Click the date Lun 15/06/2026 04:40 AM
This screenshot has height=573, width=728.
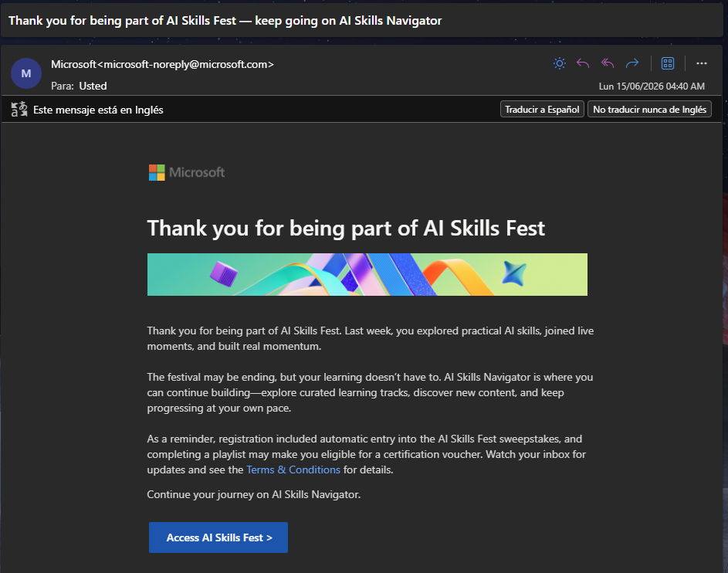(x=652, y=86)
